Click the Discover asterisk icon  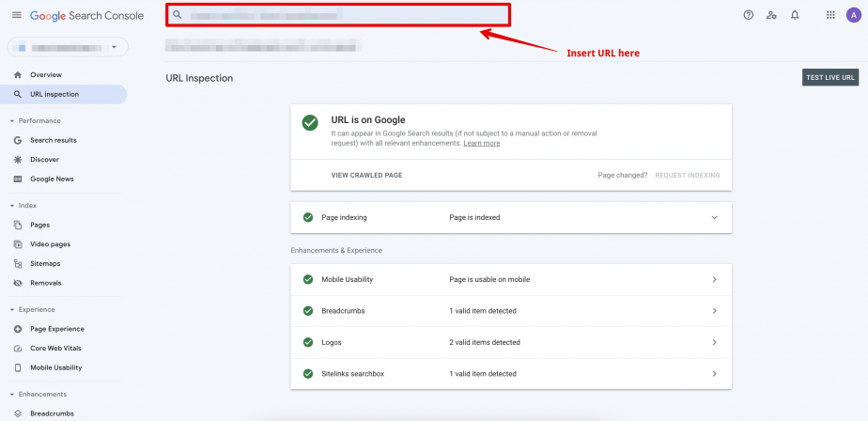tap(18, 160)
